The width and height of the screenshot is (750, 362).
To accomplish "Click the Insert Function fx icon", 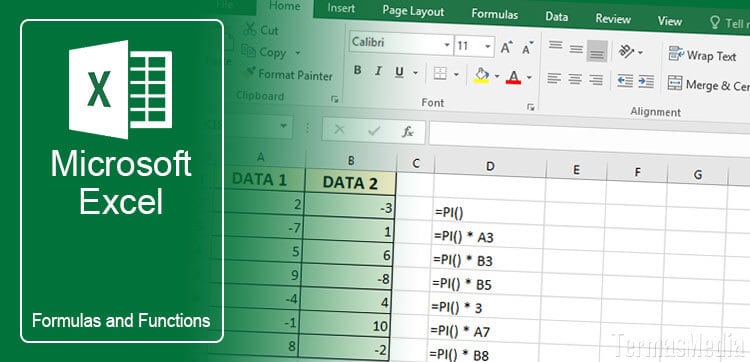I will (x=408, y=132).
